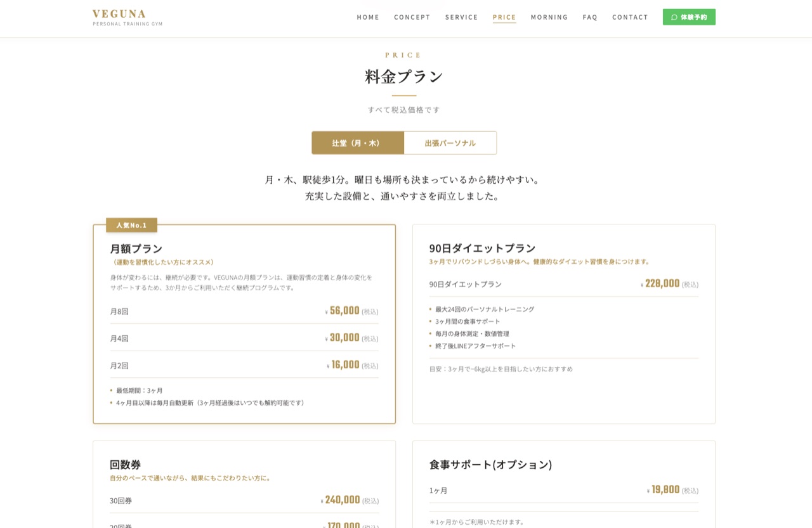Select the 月4回 plan row label
The image size is (812, 528).
[119, 338]
